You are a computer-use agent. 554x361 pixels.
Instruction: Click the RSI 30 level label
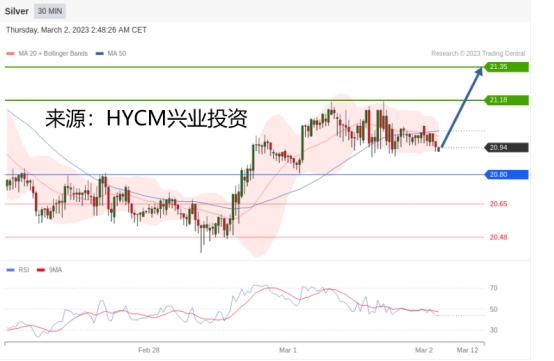point(494,330)
